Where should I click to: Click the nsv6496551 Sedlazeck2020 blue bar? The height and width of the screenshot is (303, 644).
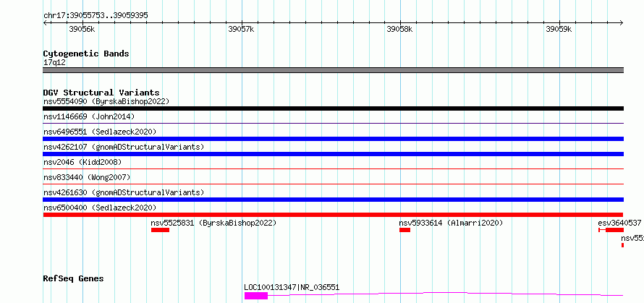(333, 139)
